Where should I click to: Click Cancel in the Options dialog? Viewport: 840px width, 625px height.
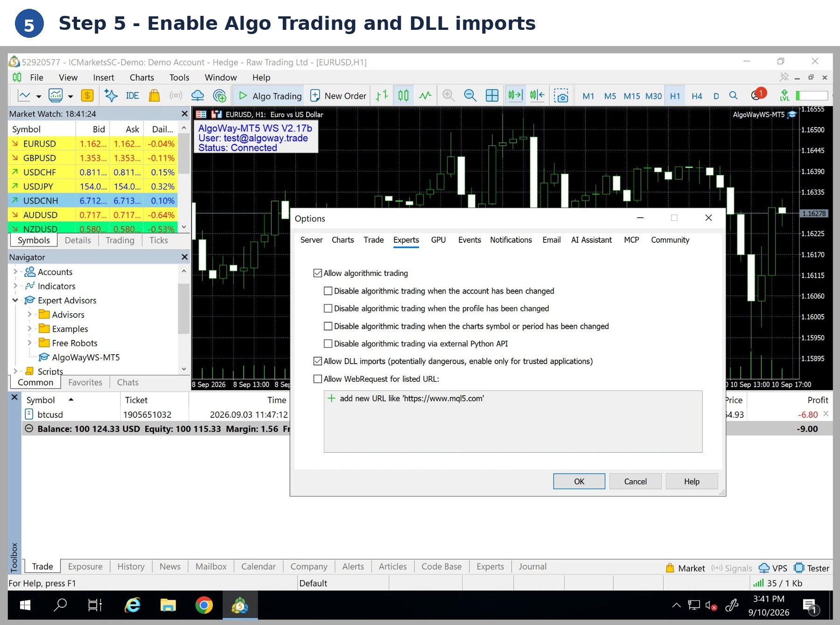point(635,481)
